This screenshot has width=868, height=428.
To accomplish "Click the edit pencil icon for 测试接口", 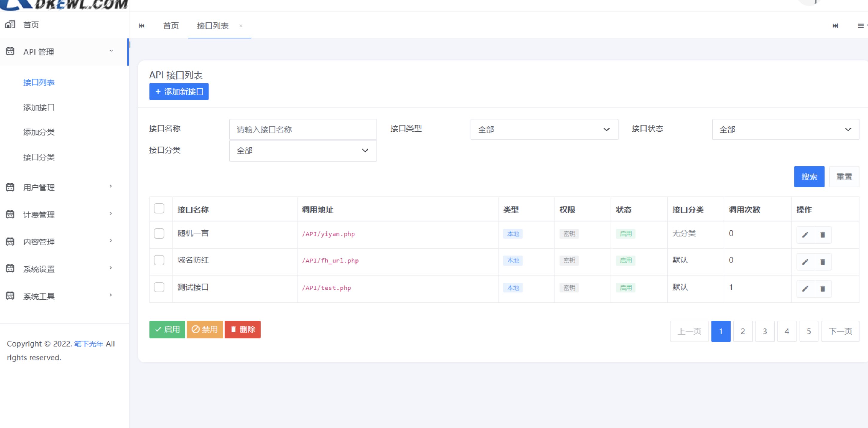I will (805, 289).
